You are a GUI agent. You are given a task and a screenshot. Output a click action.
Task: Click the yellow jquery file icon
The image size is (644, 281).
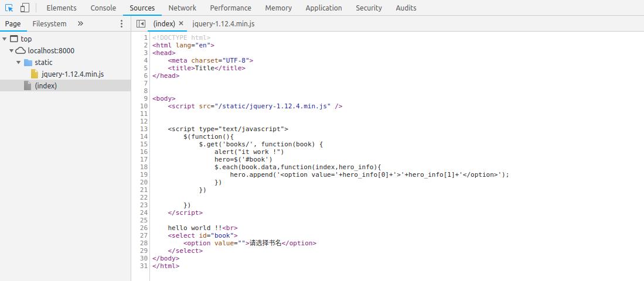[35, 74]
